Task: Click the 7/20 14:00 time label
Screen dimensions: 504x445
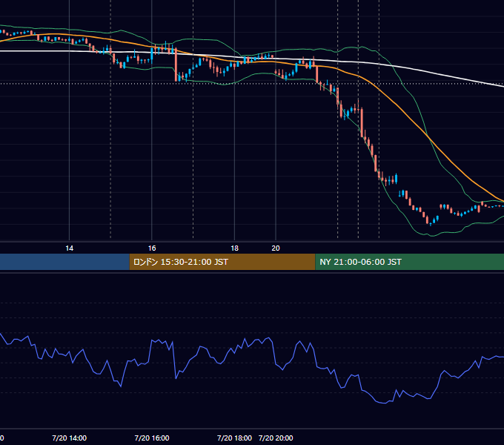Action: pyautogui.click(x=69, y=438)
